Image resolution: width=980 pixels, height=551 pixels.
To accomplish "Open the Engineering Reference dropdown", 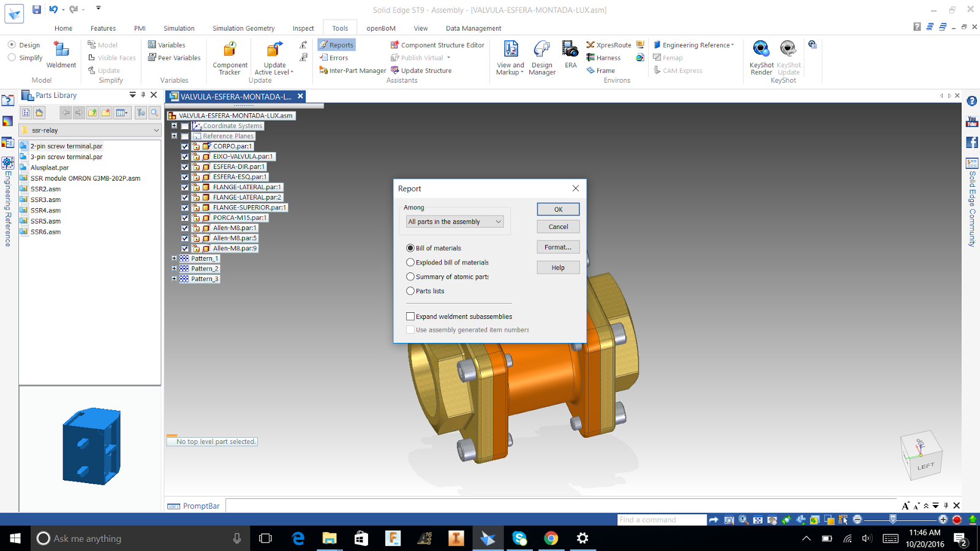I will 694,45.
